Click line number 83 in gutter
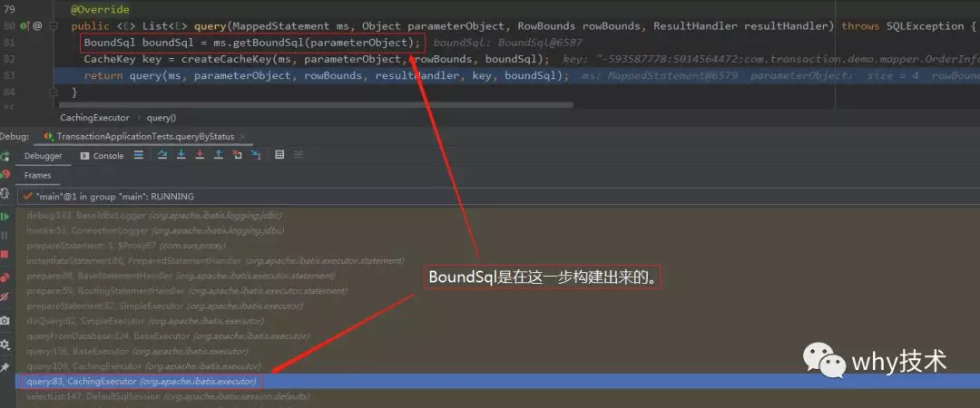This screenshot has width=980, height=408. [9, 75]
